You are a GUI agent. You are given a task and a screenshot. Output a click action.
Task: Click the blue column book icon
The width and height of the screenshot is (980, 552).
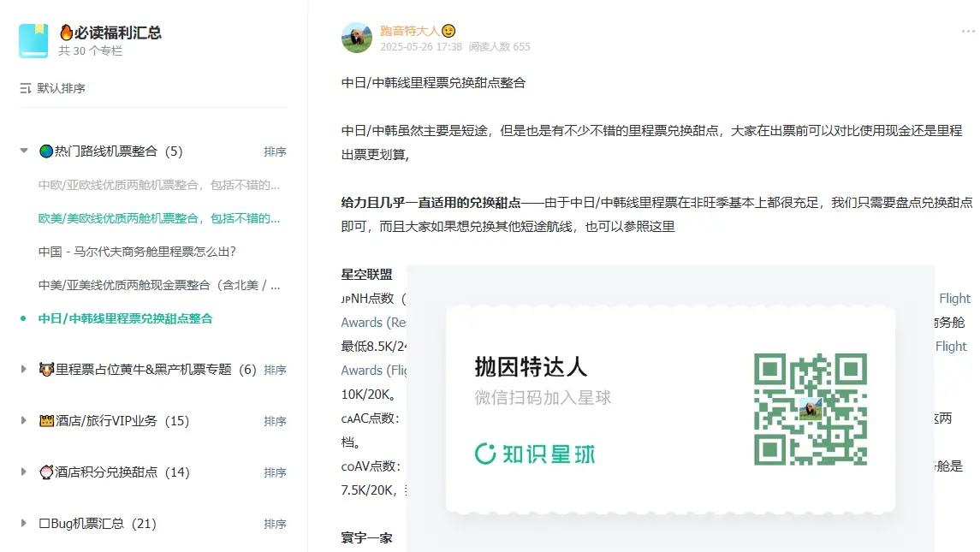pyautogui.click(x=33, y=40)
